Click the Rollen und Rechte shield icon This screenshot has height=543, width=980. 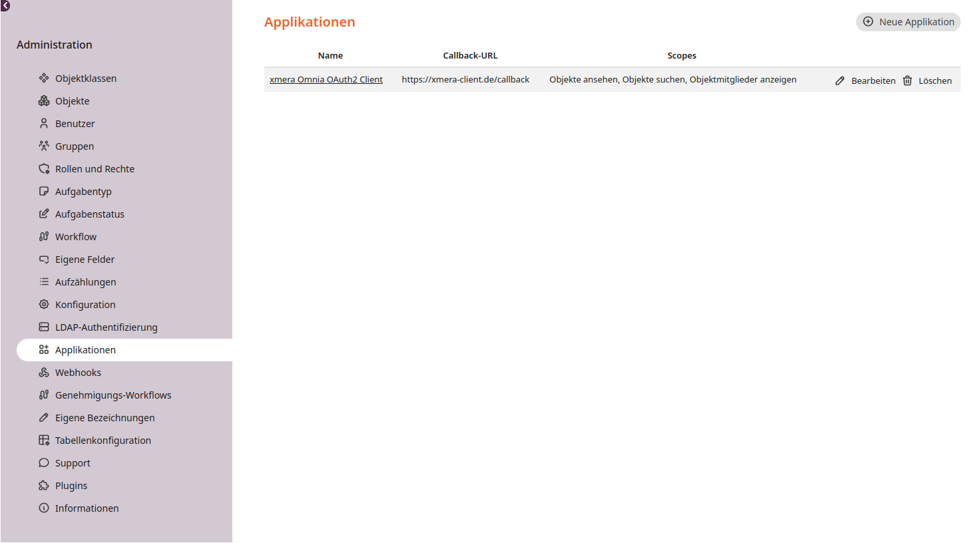pyautogui.click(x=44, y=168)
